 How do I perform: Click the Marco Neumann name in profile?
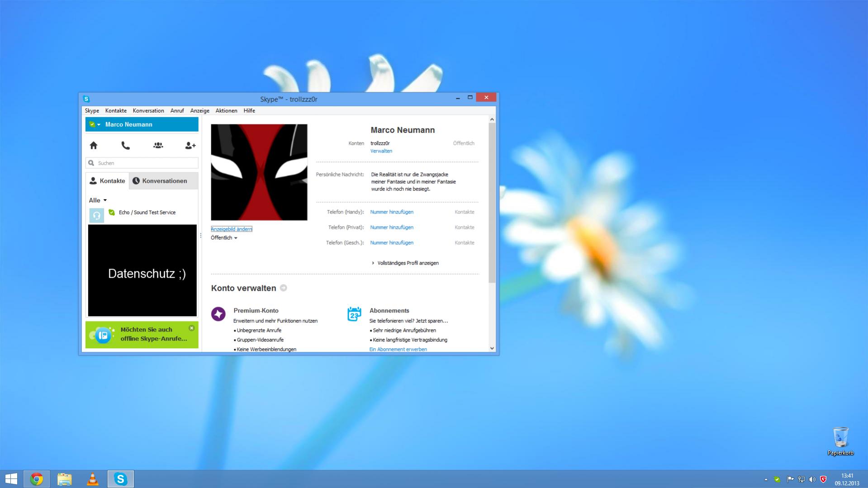coord(403,130)
